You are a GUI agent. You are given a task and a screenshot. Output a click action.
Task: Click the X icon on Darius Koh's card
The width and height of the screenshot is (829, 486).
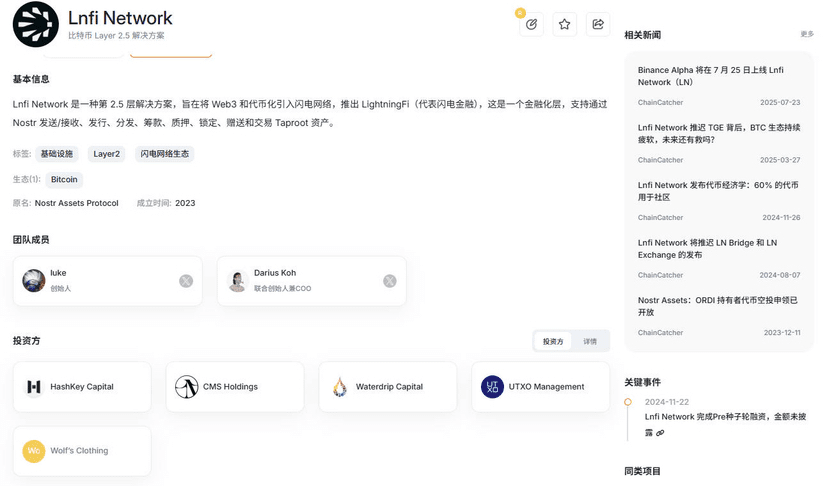click(390, 281)
